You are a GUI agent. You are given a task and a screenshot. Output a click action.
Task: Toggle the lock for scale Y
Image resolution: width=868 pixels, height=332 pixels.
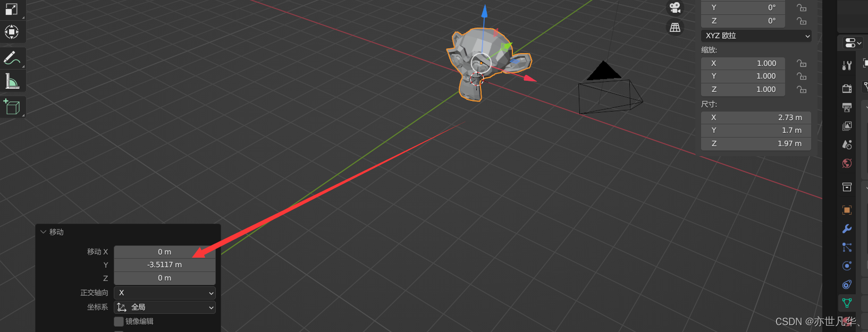[802, 76]
